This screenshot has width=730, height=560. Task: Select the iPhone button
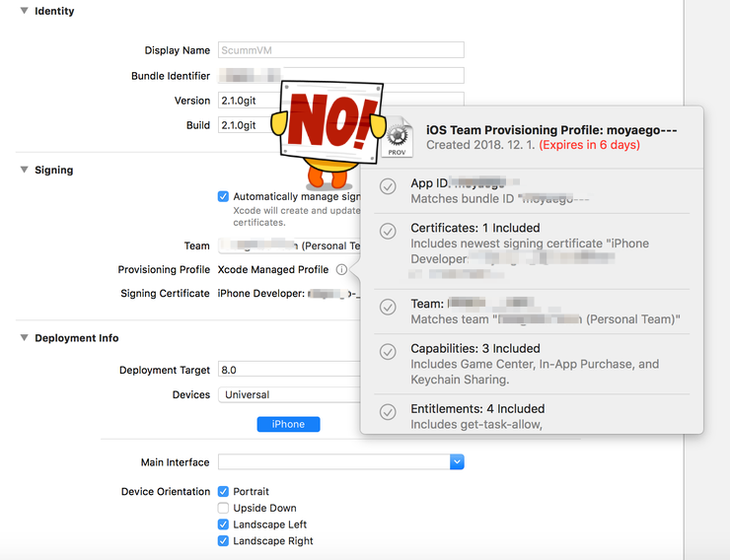point(289,424)
